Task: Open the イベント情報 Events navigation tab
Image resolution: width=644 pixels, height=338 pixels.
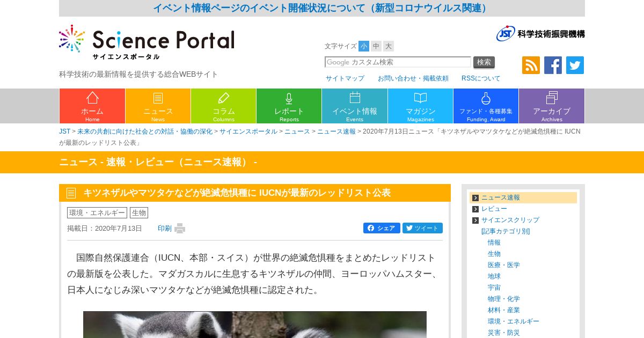Action: click(x=354, y=106)
